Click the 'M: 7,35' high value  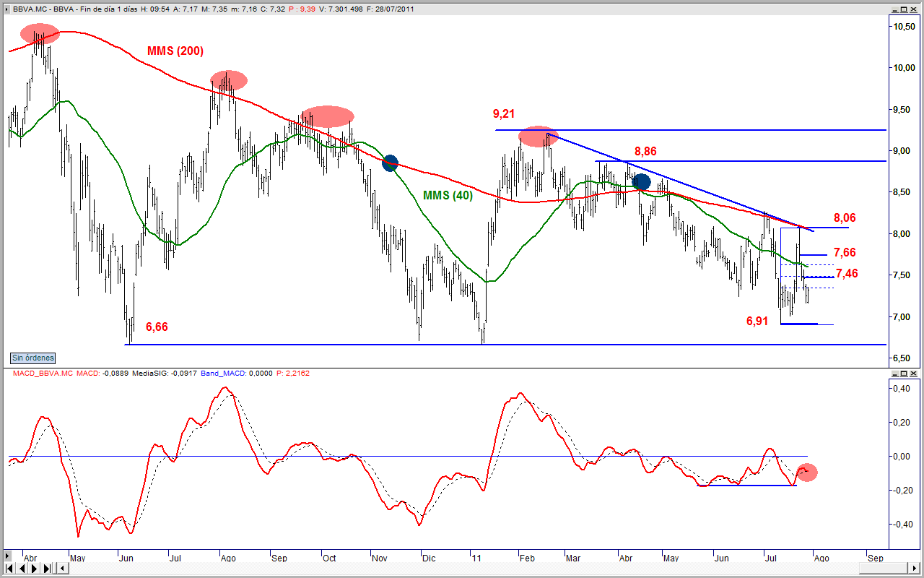point(214,9)
